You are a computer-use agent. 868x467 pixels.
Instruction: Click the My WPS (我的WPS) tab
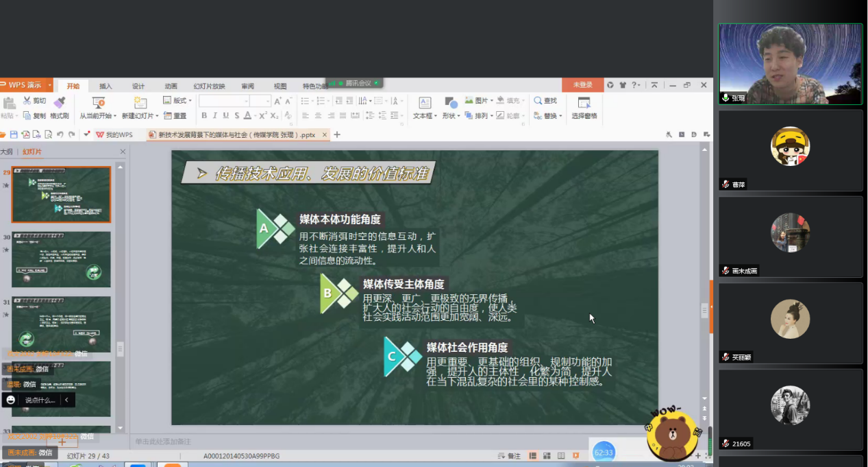(x=114, y=135)
